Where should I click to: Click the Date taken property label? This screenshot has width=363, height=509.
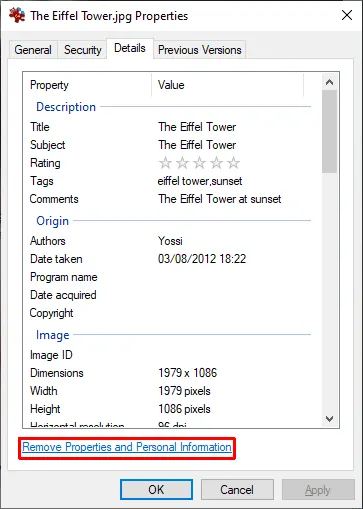click(56, 259)
